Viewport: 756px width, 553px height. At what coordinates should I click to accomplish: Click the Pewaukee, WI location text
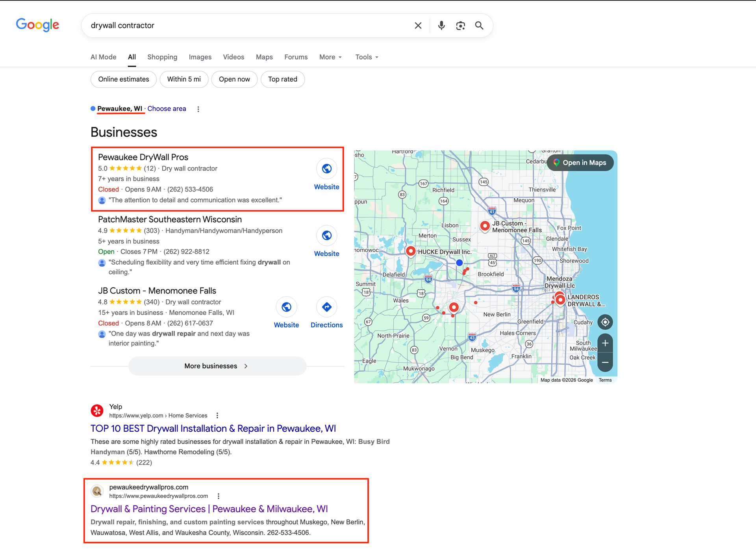click(x=120, y=109)
